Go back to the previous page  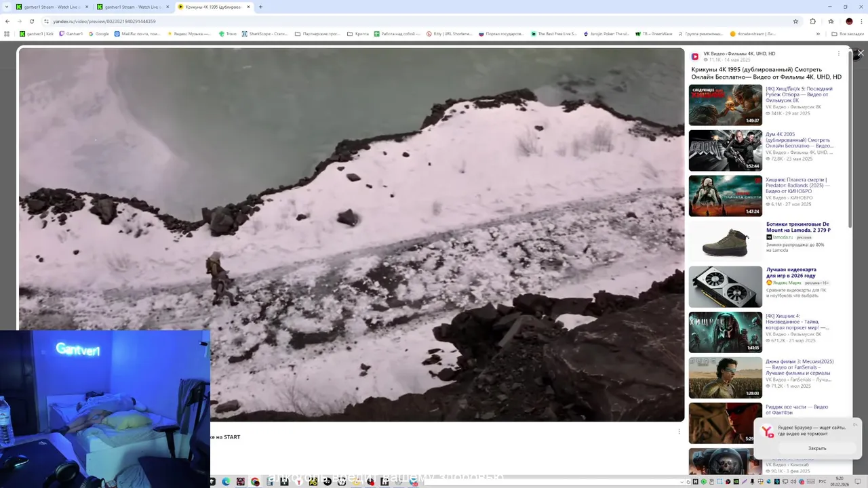(x=7, y=21)
